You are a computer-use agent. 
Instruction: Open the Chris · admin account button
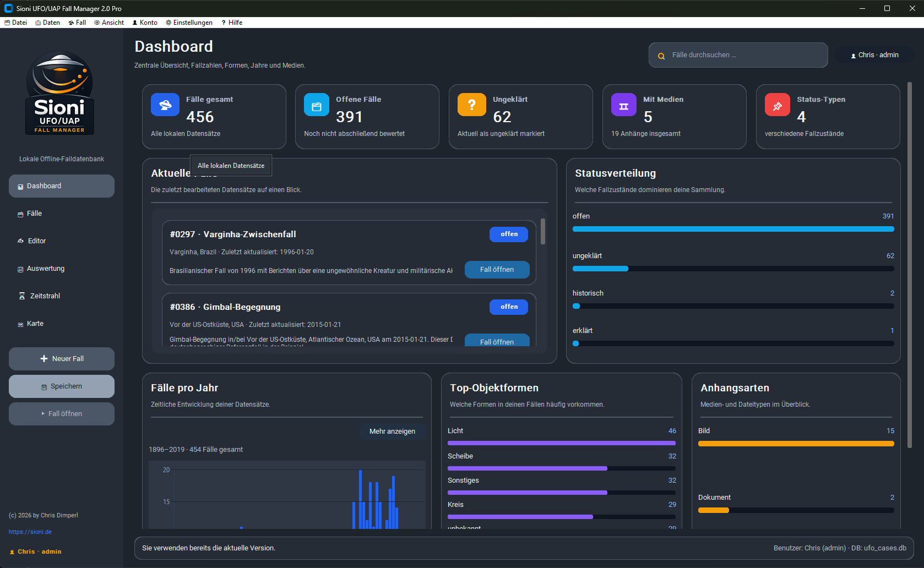click(x=874, y=55)
